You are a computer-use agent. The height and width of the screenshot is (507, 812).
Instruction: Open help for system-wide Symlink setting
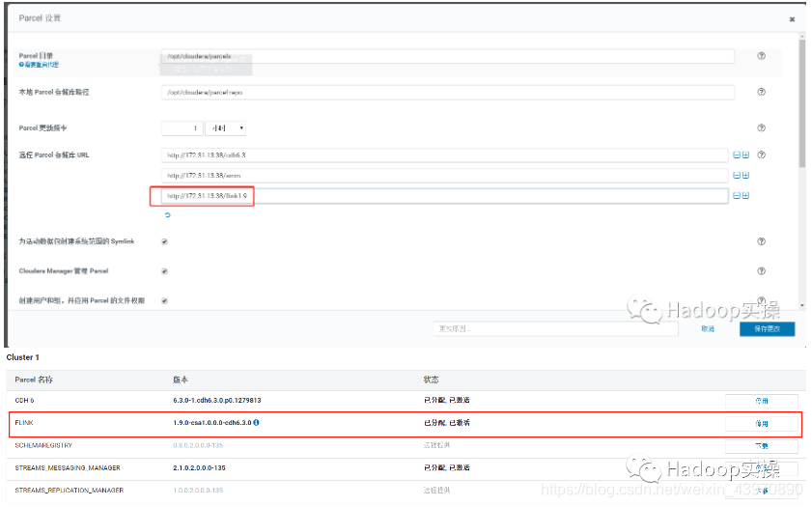pyautogui.click(x=761, y=241)
